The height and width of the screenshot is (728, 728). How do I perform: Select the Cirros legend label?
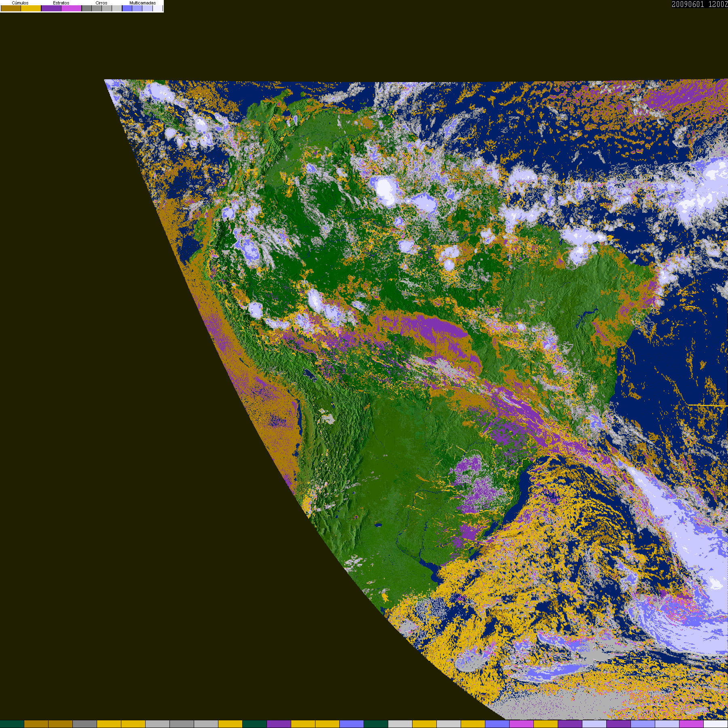101,3
